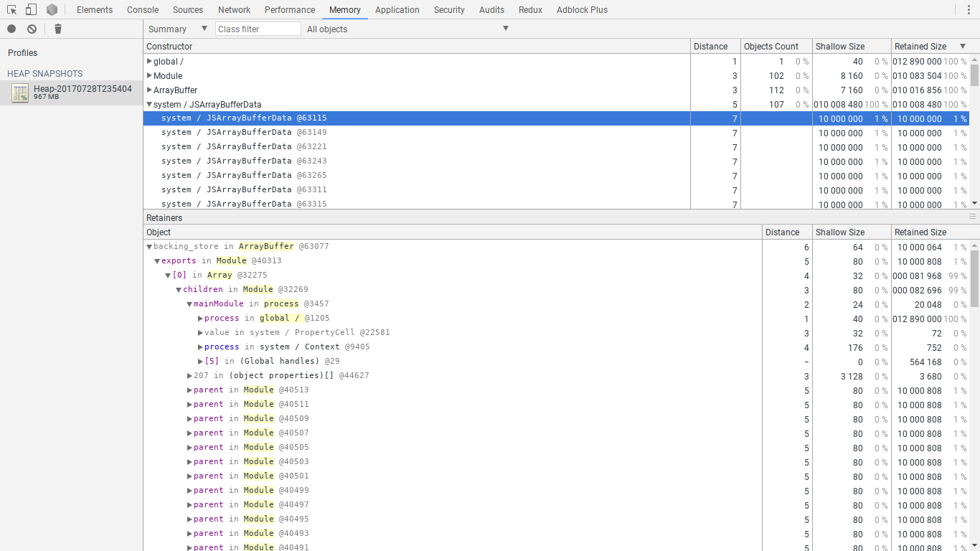Select the Memory tab
Image resolution: width=980 pixels, height=551 pixels.
[x=345, y=9]
